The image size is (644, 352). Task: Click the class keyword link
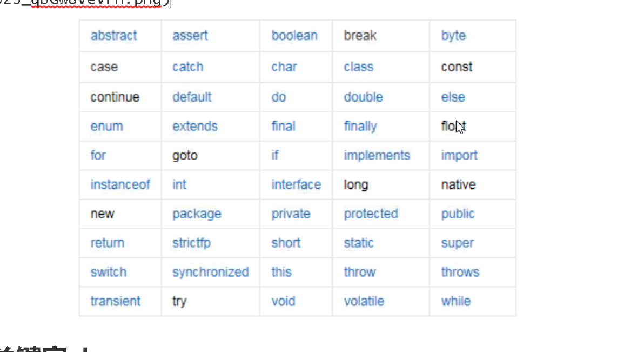[359, 67]
